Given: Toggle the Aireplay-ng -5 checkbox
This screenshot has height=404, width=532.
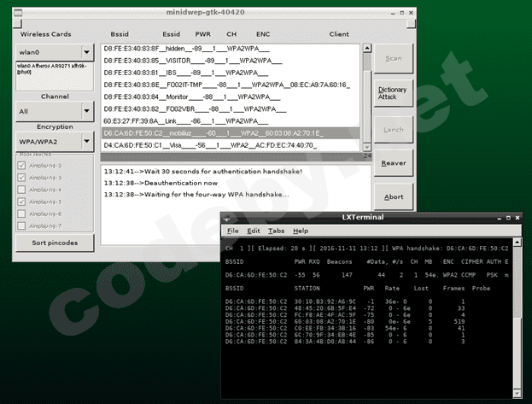Looking at the screenshot, I should tap(20, 202).
